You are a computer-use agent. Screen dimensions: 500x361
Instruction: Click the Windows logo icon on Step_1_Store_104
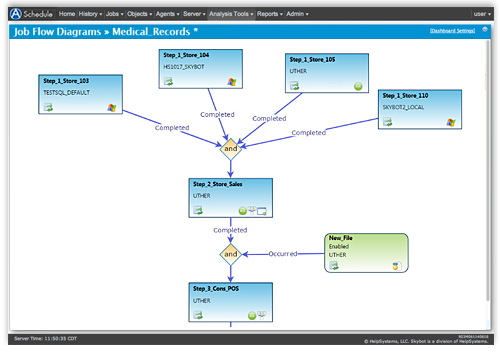tap(232, 82)
